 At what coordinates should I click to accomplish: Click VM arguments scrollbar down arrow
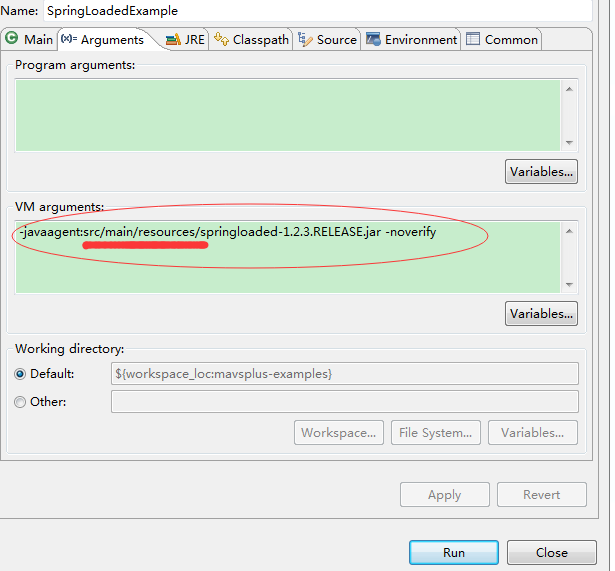coord(570,285)
